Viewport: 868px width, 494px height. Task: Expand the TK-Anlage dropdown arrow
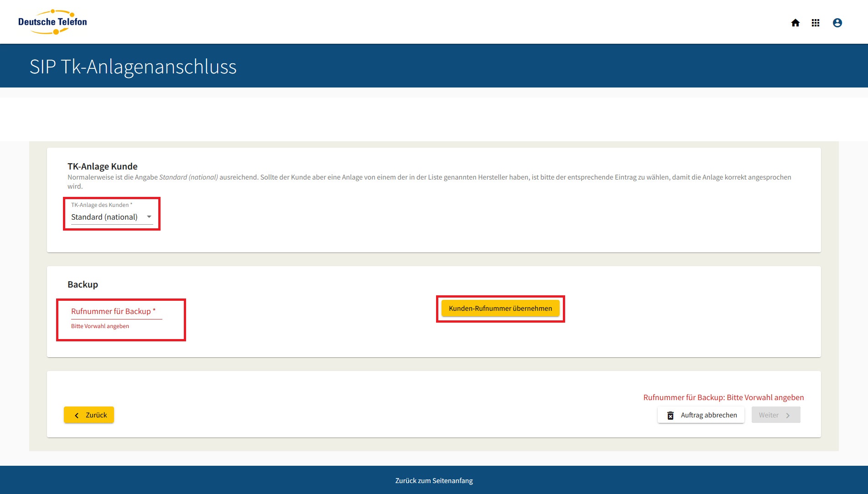(x=149, y=217)
